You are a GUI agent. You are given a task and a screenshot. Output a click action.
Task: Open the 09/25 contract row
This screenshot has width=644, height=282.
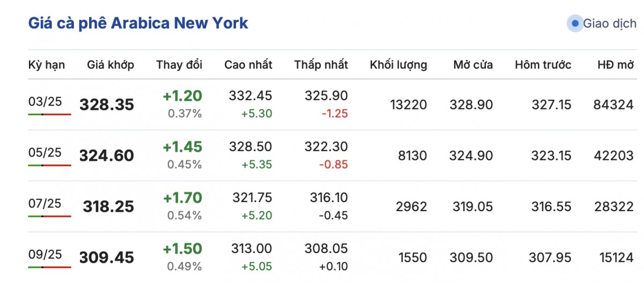point(45,254)
